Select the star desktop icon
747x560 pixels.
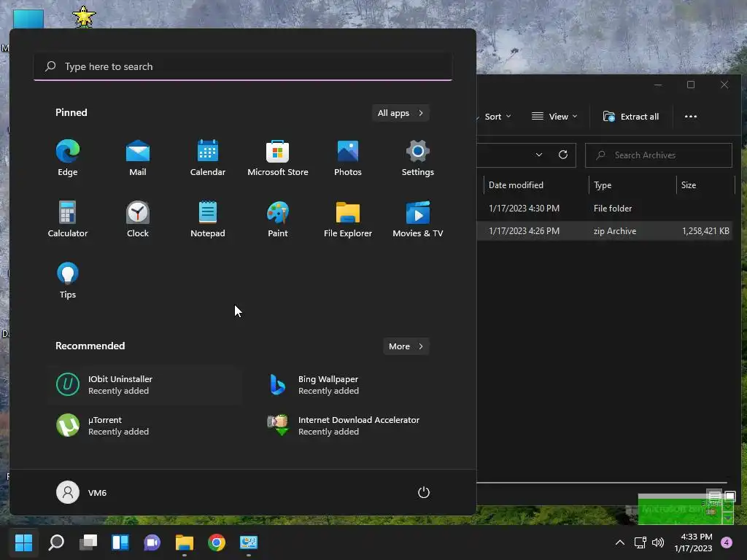click(x=84, y=17)
